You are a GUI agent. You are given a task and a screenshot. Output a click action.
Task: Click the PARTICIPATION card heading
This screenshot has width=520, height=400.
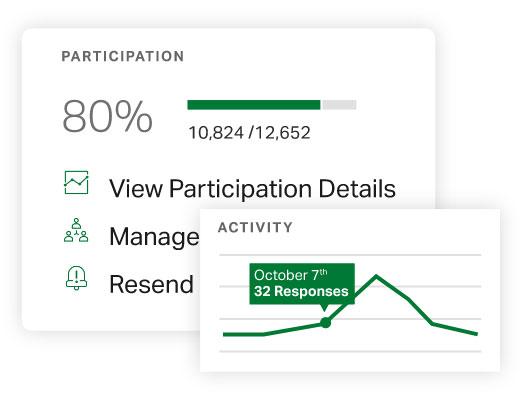pos(123,56)
